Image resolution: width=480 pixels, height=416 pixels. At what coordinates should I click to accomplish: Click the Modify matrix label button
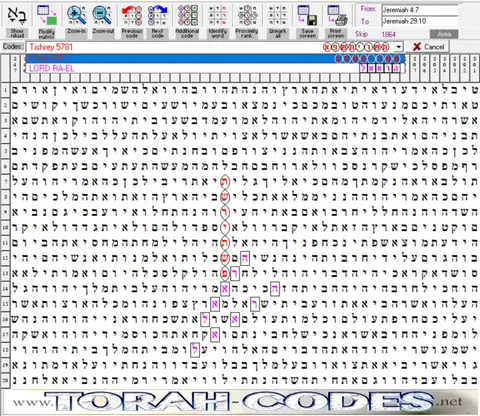47,33
